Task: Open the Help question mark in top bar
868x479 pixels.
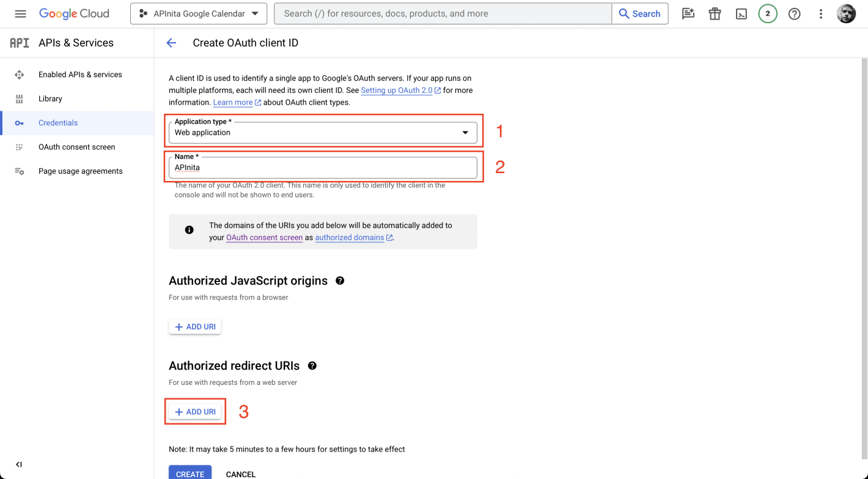Action: (x=794, y=13)
